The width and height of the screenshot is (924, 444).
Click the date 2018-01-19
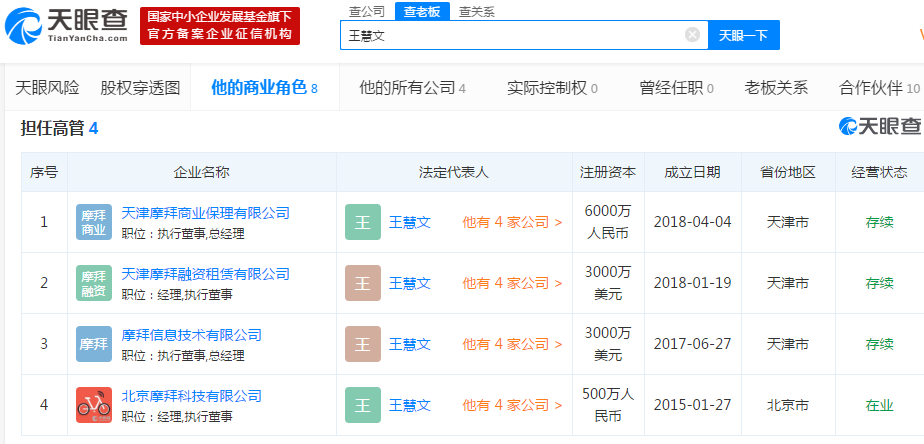[692, 283]
